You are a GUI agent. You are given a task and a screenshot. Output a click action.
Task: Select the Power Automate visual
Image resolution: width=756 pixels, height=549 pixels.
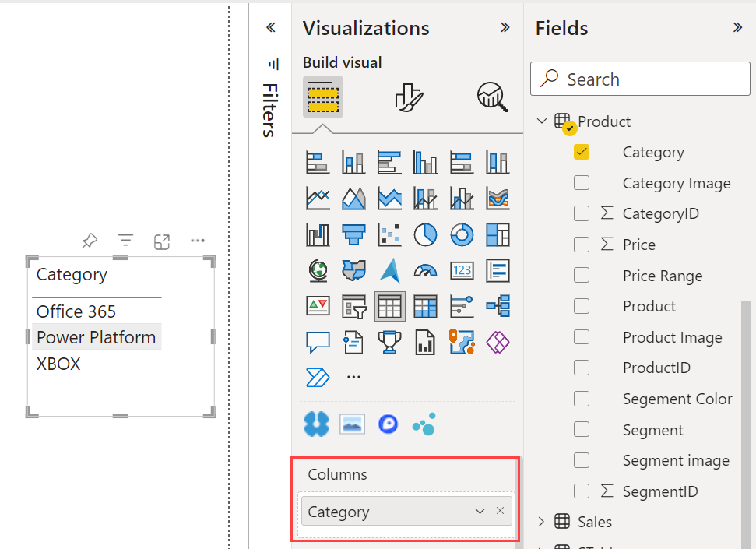point(318,377)
